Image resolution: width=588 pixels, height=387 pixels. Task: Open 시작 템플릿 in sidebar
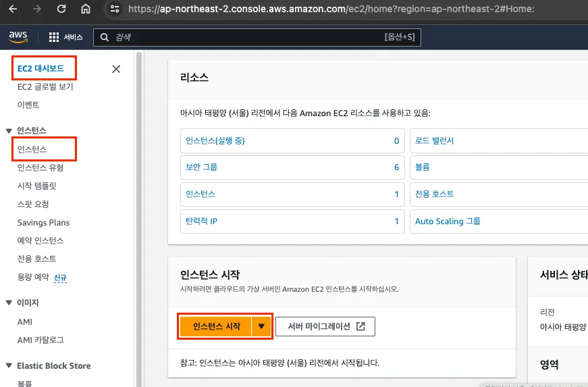[36, 186]
